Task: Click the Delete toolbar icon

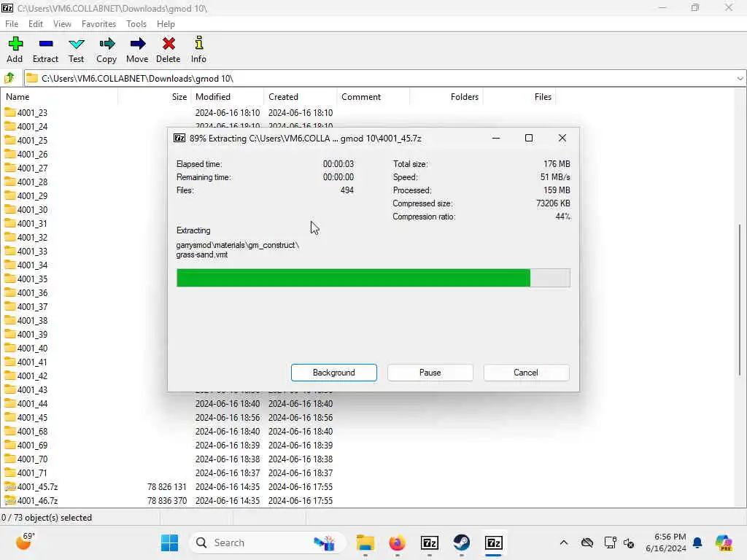Action: click(x=169, y=44)
